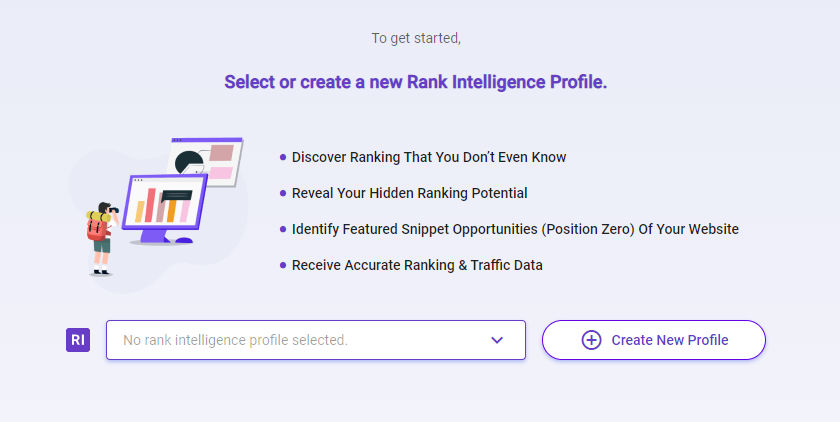Select the Discover Ranking That You Don't Even Know text
This screenshot has height=422, width=840.
(x=429, y=157)
